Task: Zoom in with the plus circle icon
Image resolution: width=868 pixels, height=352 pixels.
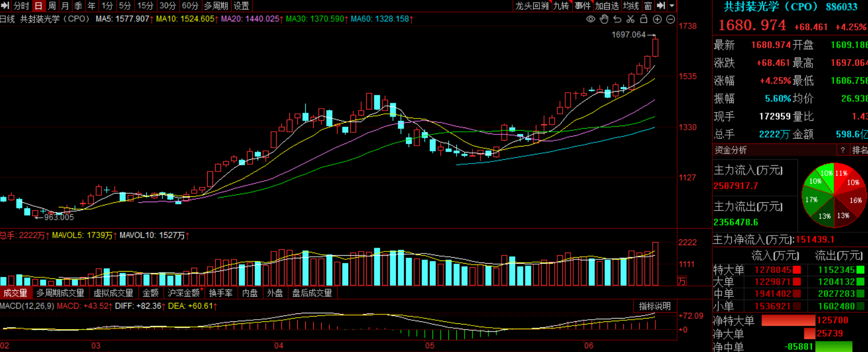Action: click(x=657, y=19)
